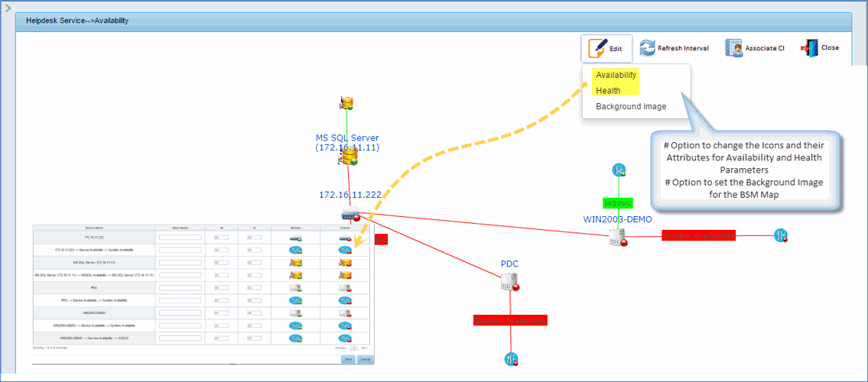Choose Health in the Edit dropdown
Viewport: 868px width, 382px height.
tap(608, 91)
